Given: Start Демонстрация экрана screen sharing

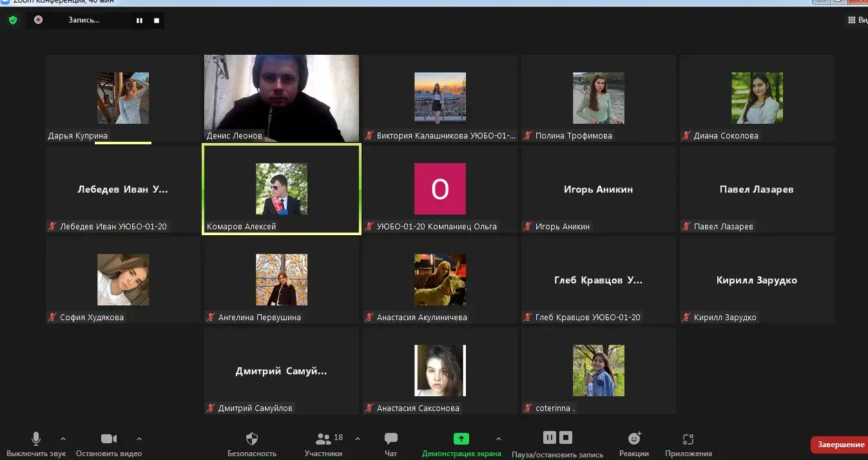Looking at the screenshot, I should click(461, 445).
